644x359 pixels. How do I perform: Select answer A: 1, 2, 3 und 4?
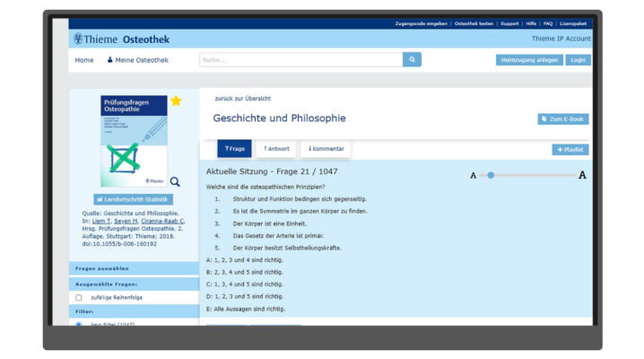[244, 260]
